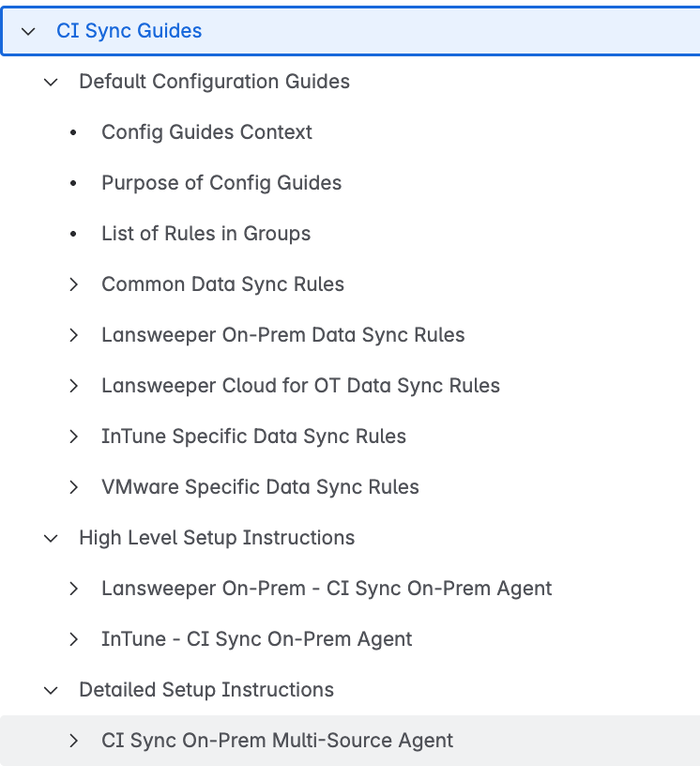Expand Lansweeper On-Prem Data Sync Rules arrow

tap(74, 335)
